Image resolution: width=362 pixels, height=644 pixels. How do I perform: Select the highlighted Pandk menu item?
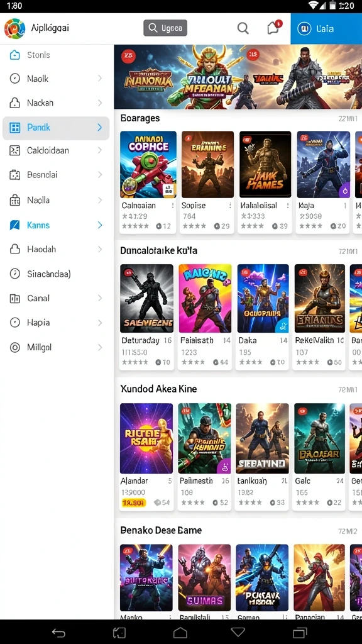tap(56, 128)
